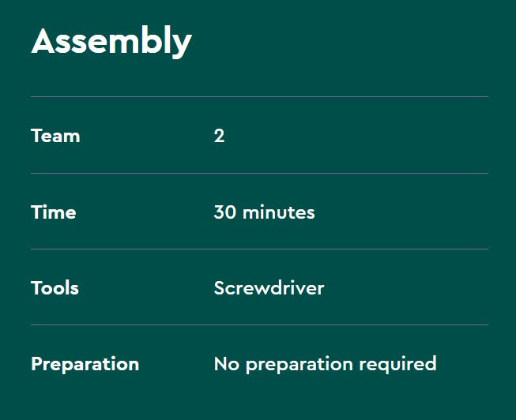Screen dimensions: 516x420
Task: Select the Preparation label
Action: pos(85,364)
